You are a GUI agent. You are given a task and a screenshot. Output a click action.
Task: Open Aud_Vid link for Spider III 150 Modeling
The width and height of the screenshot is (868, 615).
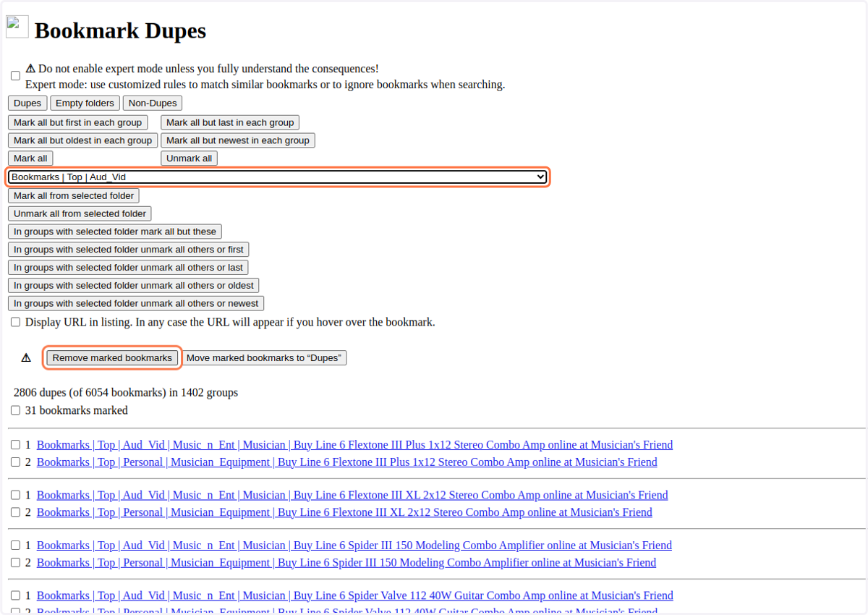354,546
